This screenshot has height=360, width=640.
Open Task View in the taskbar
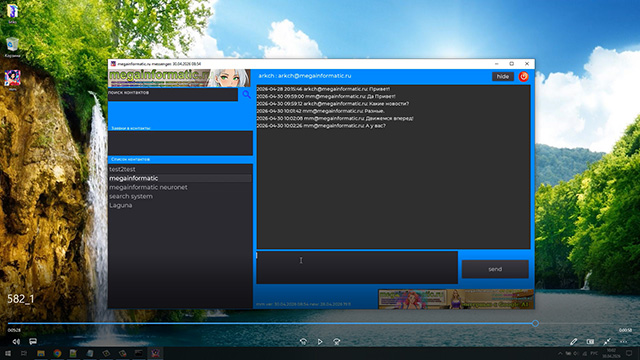coord(24,353)
